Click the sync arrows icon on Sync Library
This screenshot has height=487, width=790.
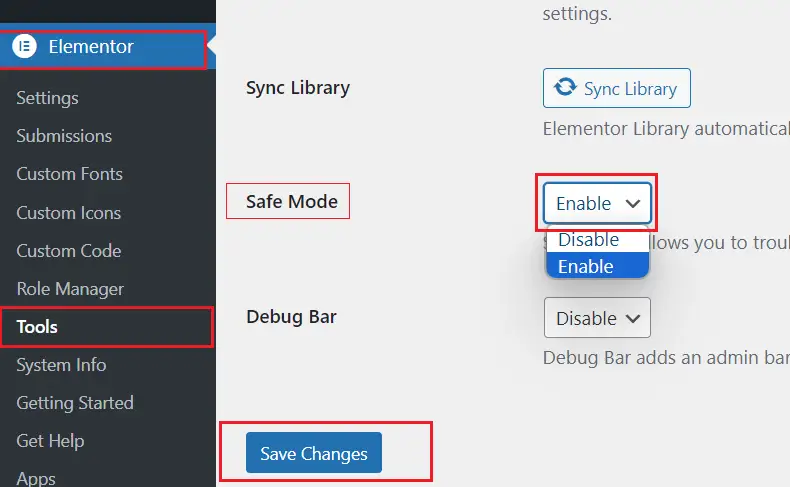pyautogui.click(x=565, y=88)
